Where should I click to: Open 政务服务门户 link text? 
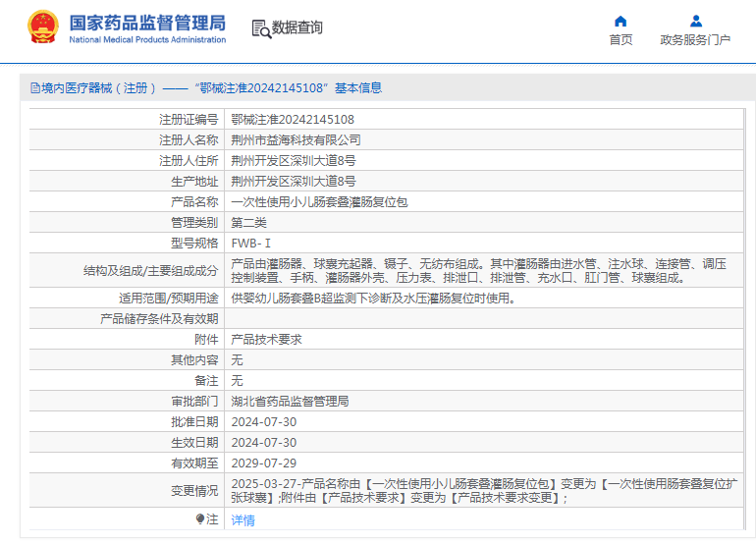coord(695,39)
